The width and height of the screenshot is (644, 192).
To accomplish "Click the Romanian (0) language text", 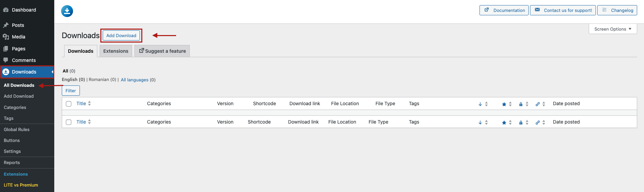I will [102, 79].
